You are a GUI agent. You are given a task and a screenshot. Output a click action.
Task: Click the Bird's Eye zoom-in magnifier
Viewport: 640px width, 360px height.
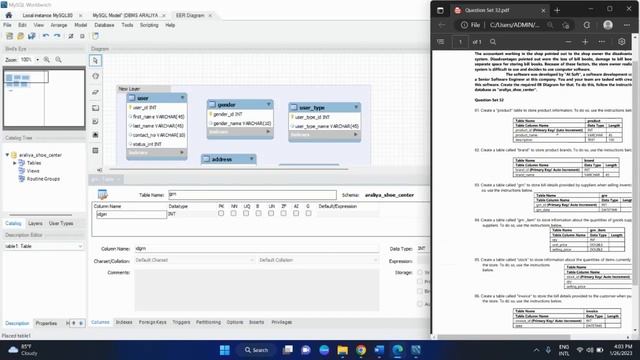coord(47,60)
